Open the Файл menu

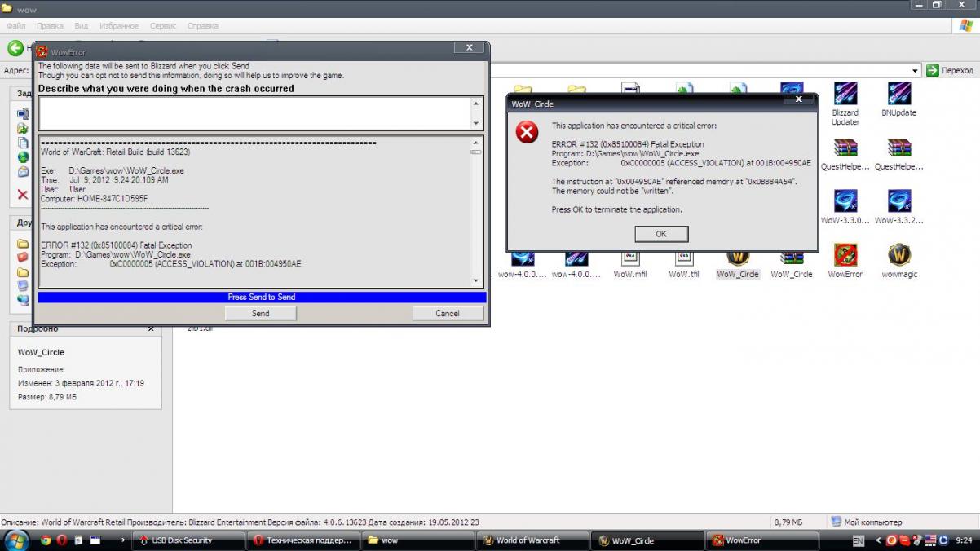tap(16, 26)
